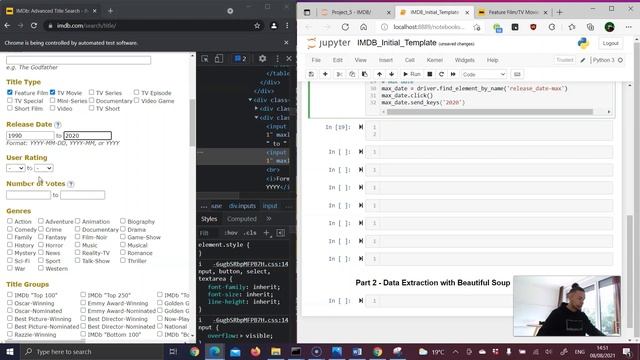Interrupt the kernel with stop icon

click(x=429, y=74)
